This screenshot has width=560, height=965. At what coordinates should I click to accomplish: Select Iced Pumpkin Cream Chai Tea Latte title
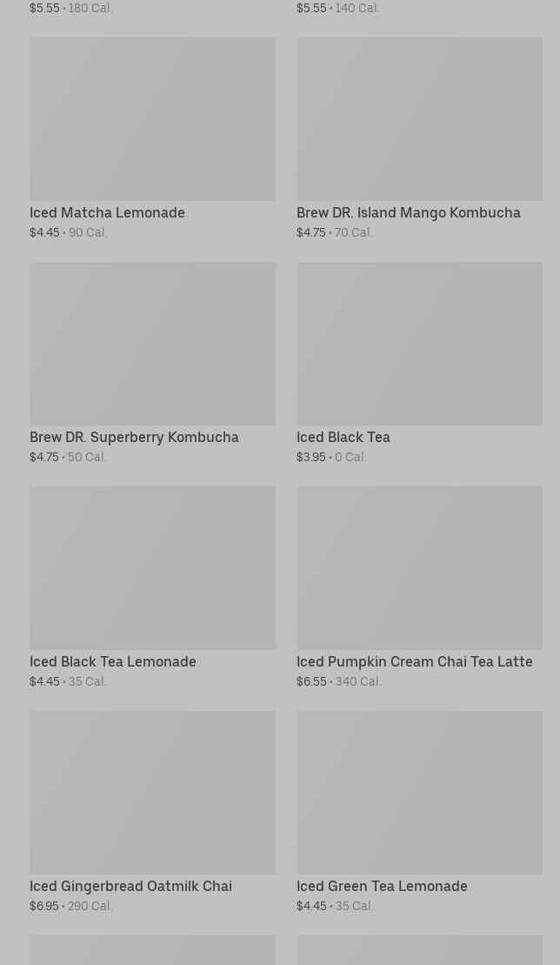414,662
